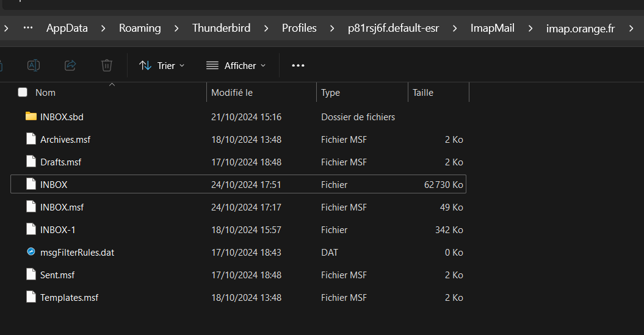Click the Share icon in toolbar
Viewport: 644px width, 335px height.
pos(70,65)
